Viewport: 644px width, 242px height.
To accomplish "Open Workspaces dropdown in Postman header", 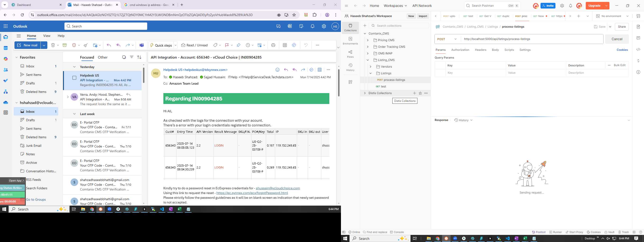I will (395, 6).
